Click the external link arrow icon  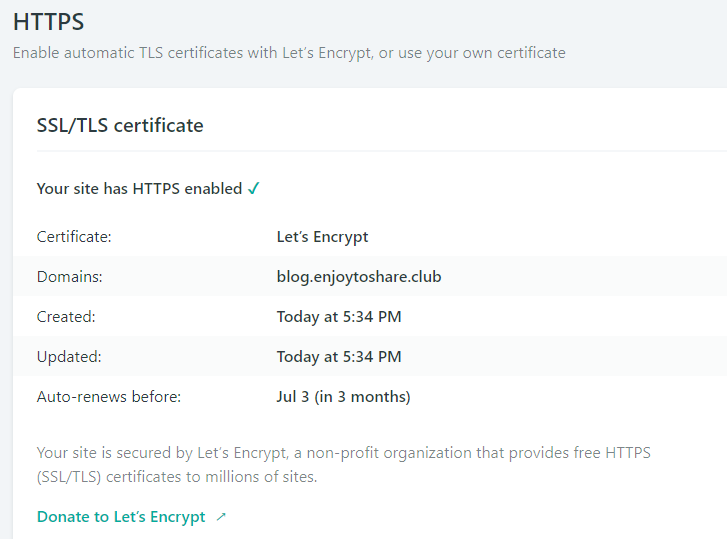[221, 517]
